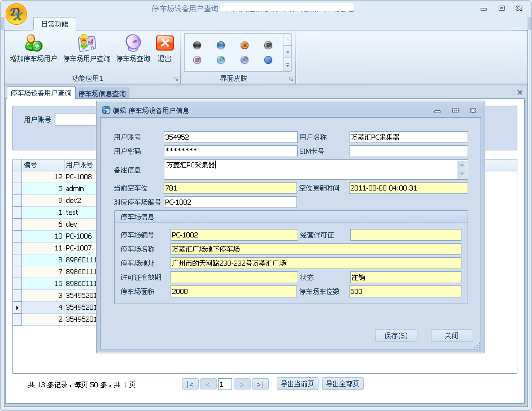
Task: Go to first page of results
Action: point(190,384)
